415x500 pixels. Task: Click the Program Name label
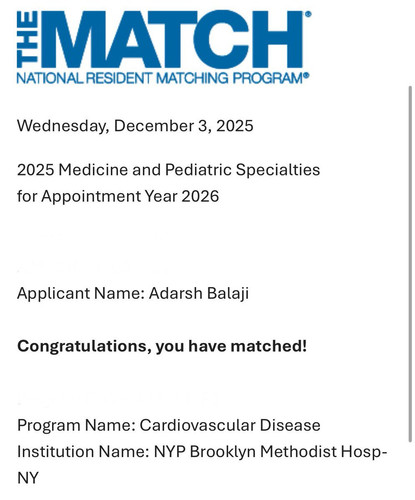76,425
